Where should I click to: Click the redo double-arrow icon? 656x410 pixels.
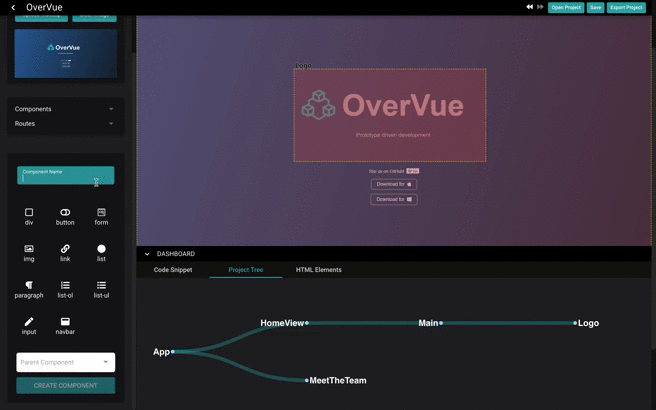pos(540,7)
